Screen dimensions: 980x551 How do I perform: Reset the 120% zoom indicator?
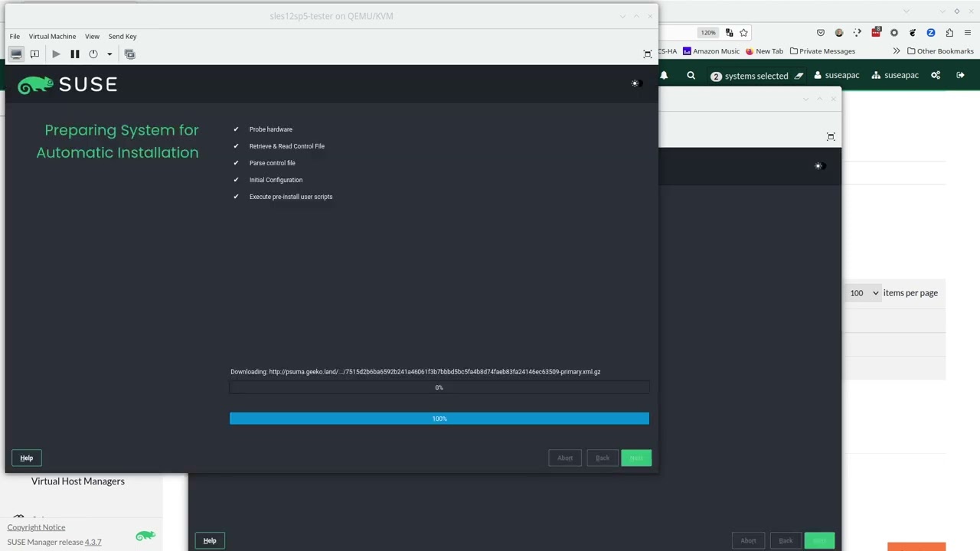point(708,33)
